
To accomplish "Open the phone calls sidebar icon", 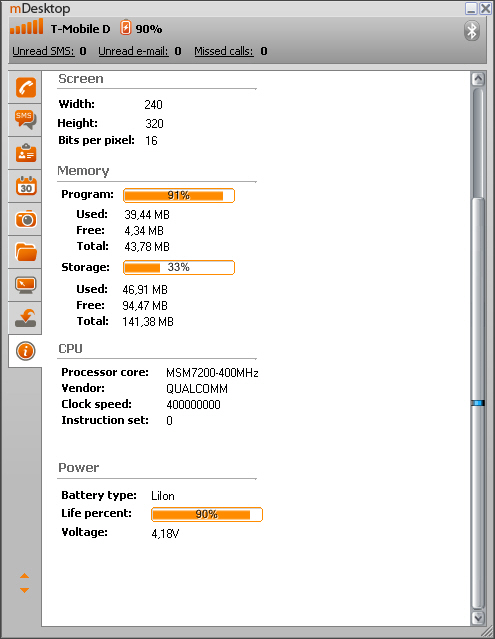I will pos(26,87).
